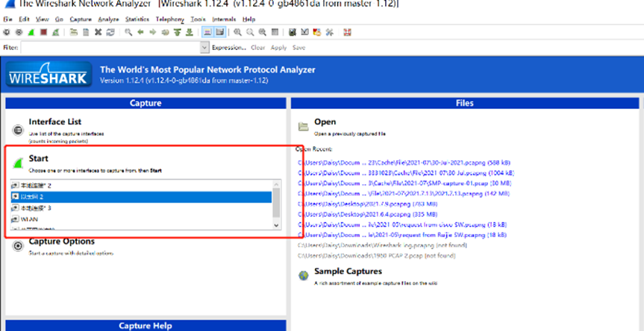This screenshot has width=644, height=331.
Task: Click the zoom in magnifier toolbar icon
Action: 237,32
